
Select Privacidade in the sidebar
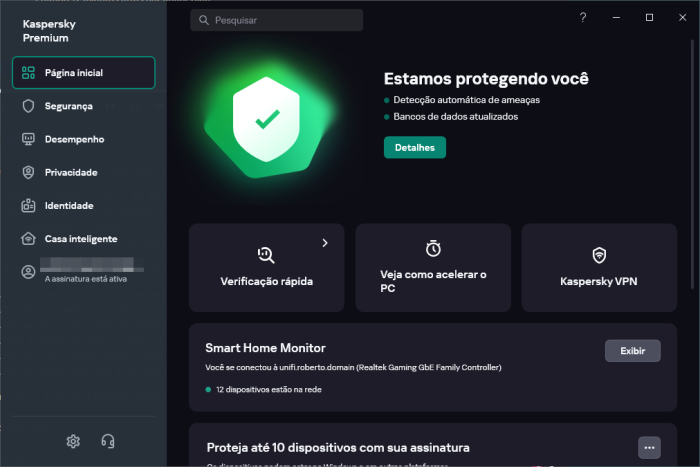pos(71,172)
